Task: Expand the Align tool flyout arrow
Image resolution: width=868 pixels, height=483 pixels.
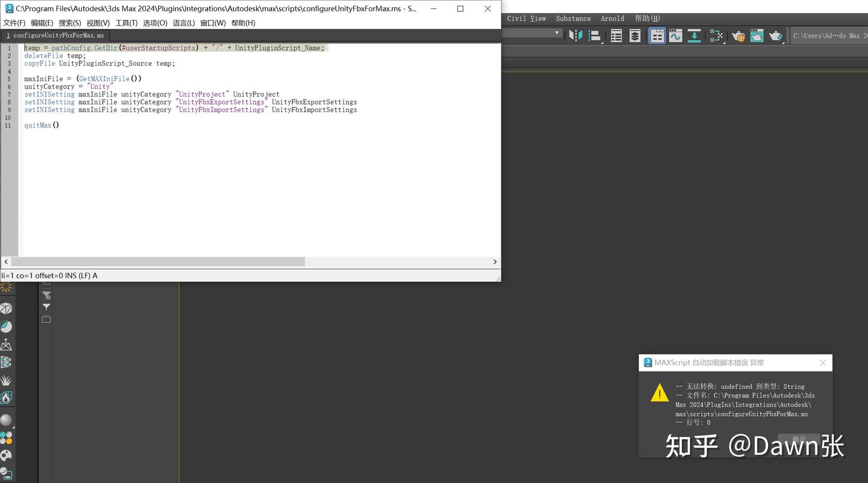Action: [x=601, y=42]
